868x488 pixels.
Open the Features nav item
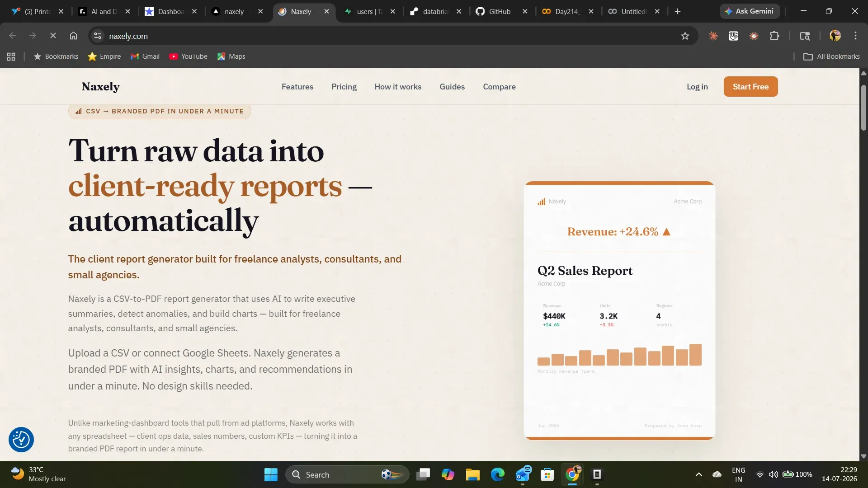tap(297, 86)
